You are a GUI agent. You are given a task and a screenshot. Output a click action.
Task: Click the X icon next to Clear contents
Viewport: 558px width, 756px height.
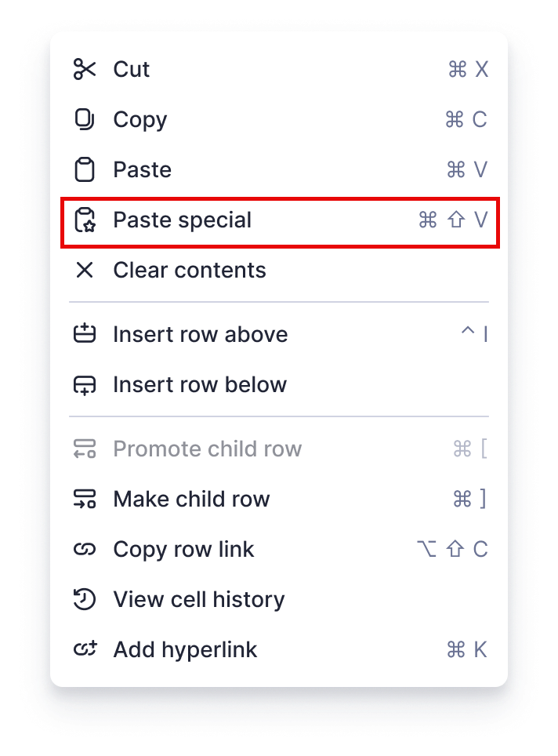86,270
